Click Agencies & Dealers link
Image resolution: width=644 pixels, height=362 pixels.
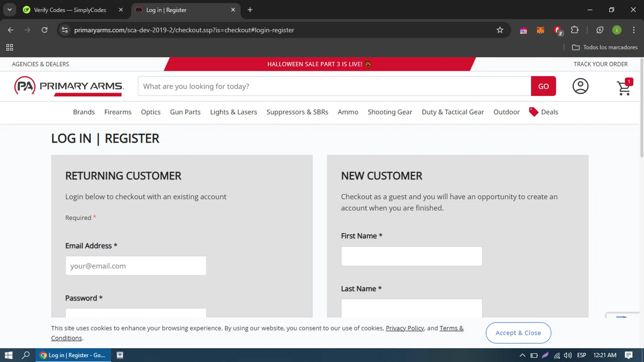point(40,64)
